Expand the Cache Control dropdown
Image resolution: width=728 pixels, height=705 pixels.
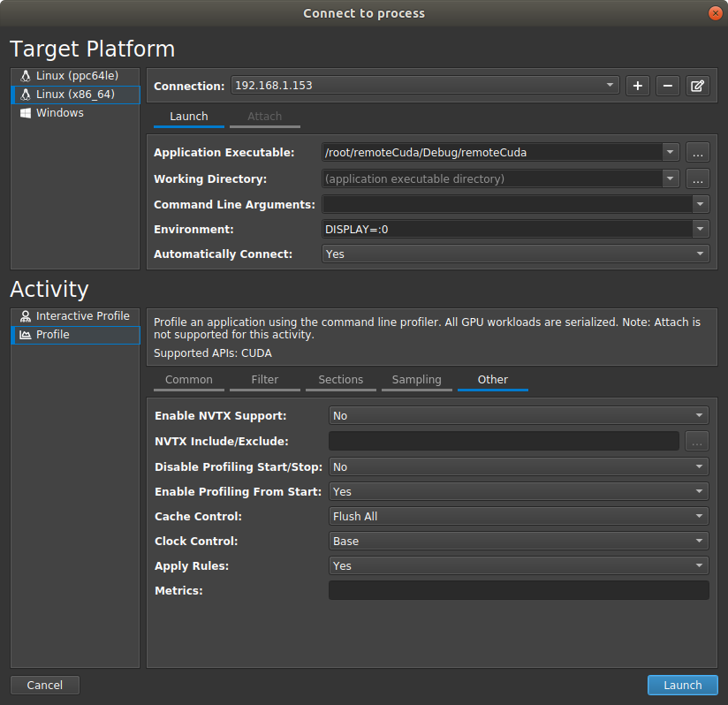(519, 516)
